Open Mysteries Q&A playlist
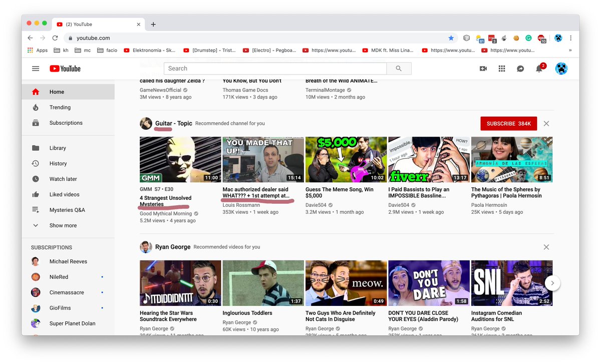The height and width of the screenshot is (364, 601). [x=68, y=210]
